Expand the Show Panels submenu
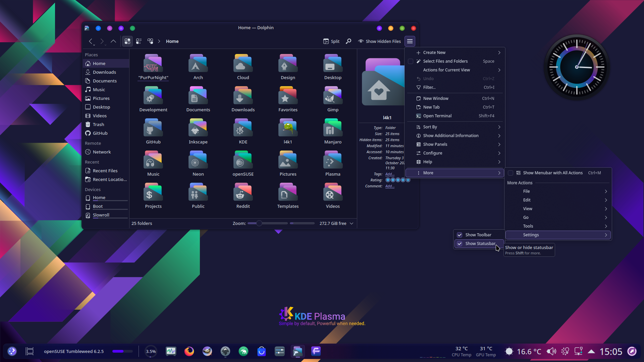644x362 pixels. click(455, 144)
